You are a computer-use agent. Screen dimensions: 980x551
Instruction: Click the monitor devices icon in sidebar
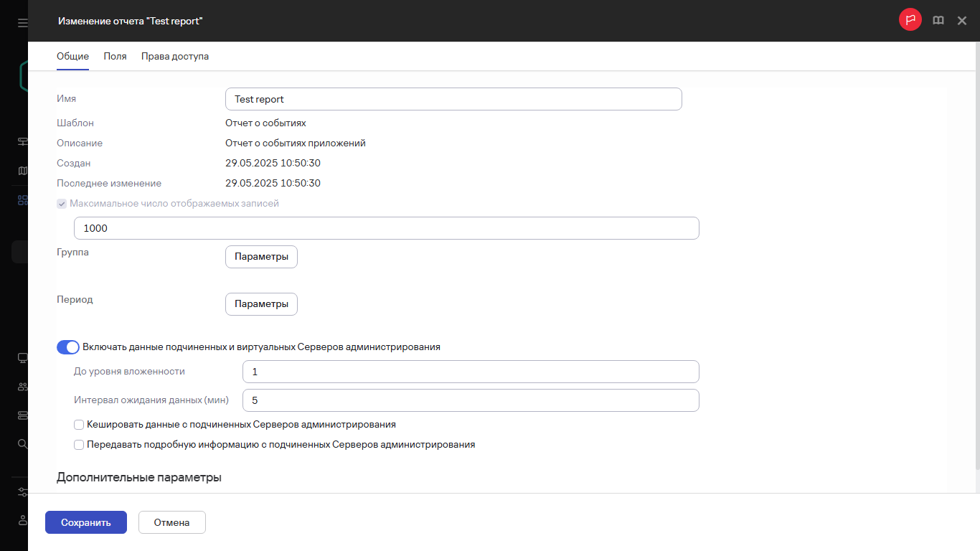22,358
